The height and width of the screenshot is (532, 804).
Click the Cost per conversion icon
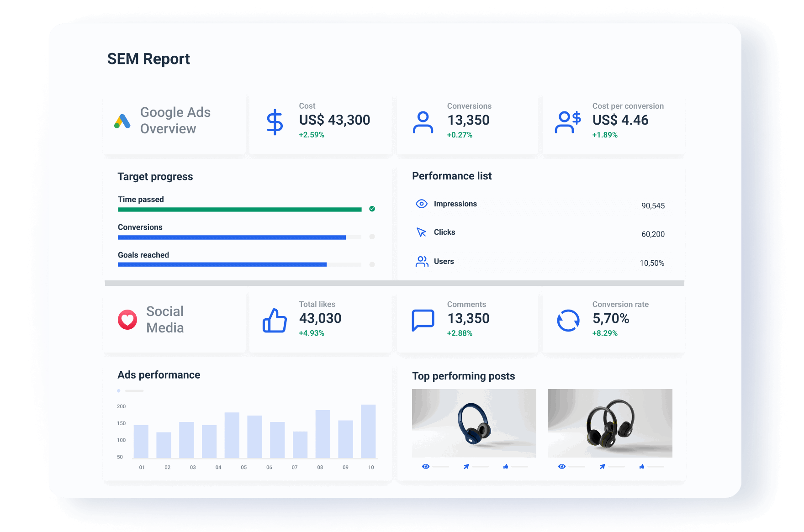coord(568,121)
